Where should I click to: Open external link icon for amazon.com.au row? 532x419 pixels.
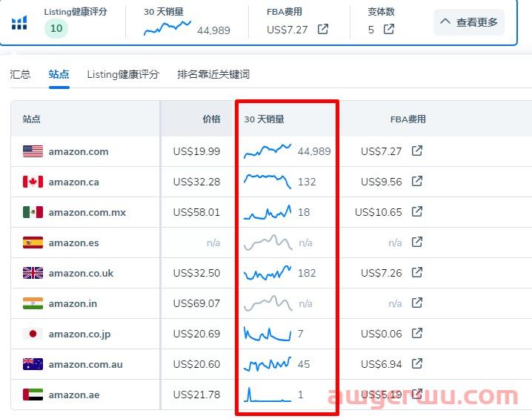click(417, 364)
